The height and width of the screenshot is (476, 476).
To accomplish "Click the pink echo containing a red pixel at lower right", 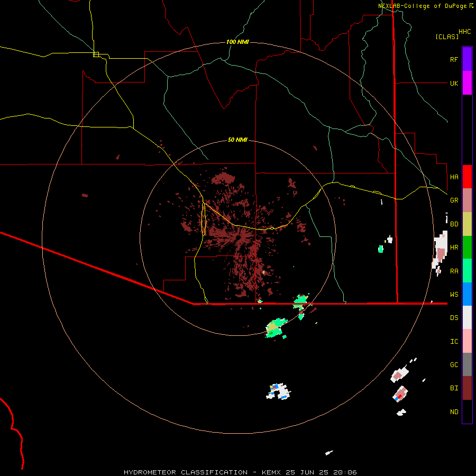I will (x=400, y=395).
